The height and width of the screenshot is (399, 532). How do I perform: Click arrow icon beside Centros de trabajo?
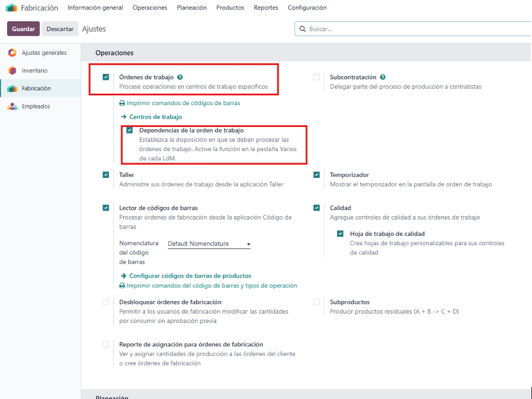click(124, 117)
